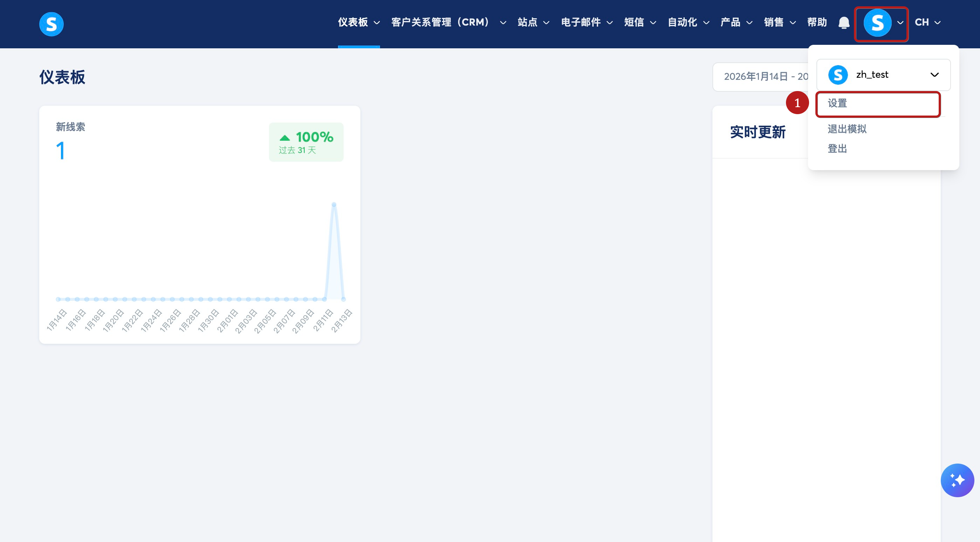Click the chart peak data point

coord(334,204)
